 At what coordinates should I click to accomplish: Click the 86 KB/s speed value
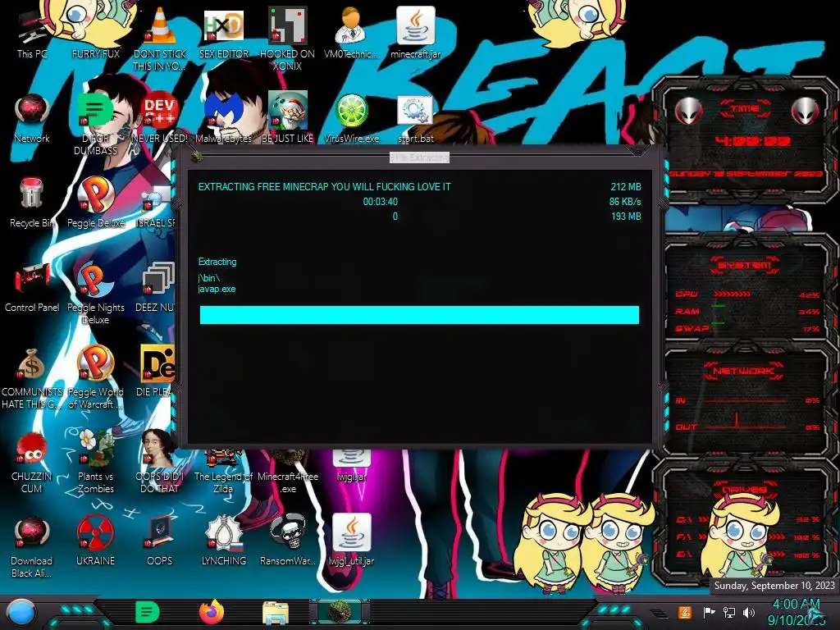click(x=624, y=202)
